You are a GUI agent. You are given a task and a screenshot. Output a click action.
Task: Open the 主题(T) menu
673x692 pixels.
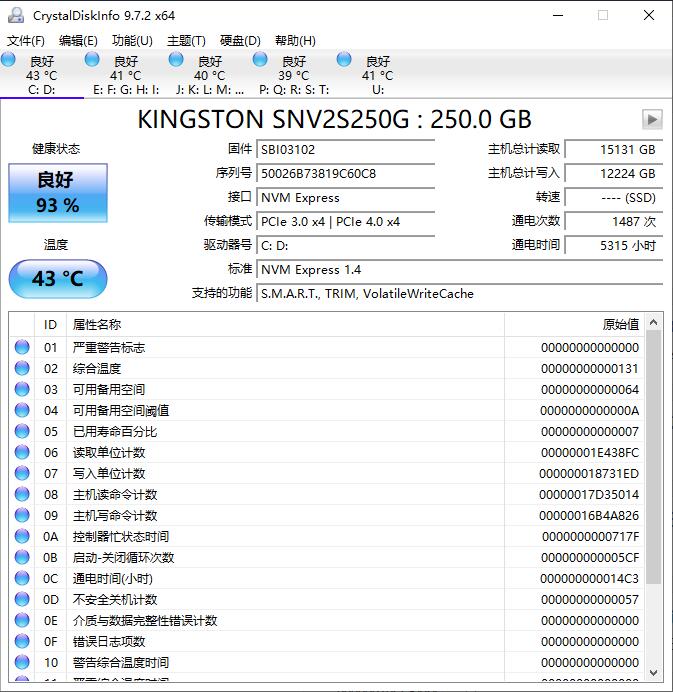[x=186, y=41]
